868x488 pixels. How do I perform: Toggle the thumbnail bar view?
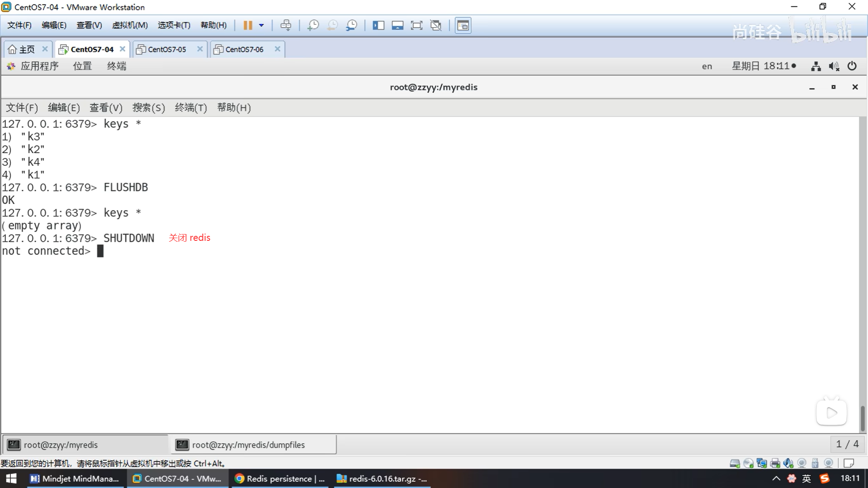[x=397, y=25]
